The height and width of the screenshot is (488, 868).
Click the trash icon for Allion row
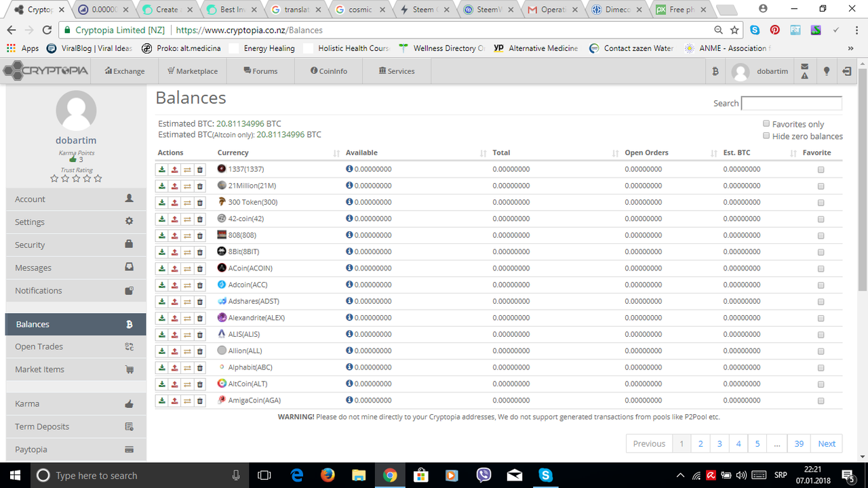pyautogui.click(x=199, y=351)
